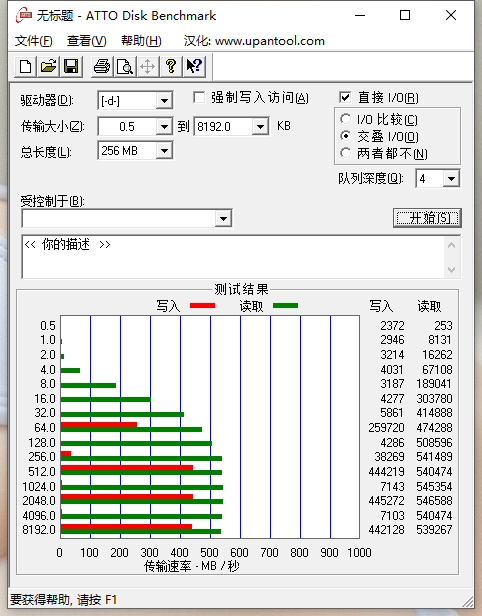The image size is (482, 616).
Task: Expand the 8192.0 transfer size end dropdown
Action: (260, 126)
